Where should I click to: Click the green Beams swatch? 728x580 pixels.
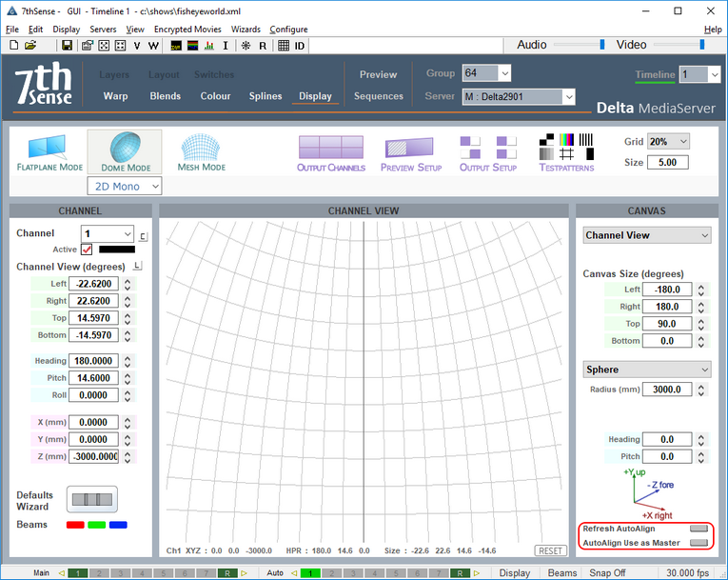(x=96, y=525)
